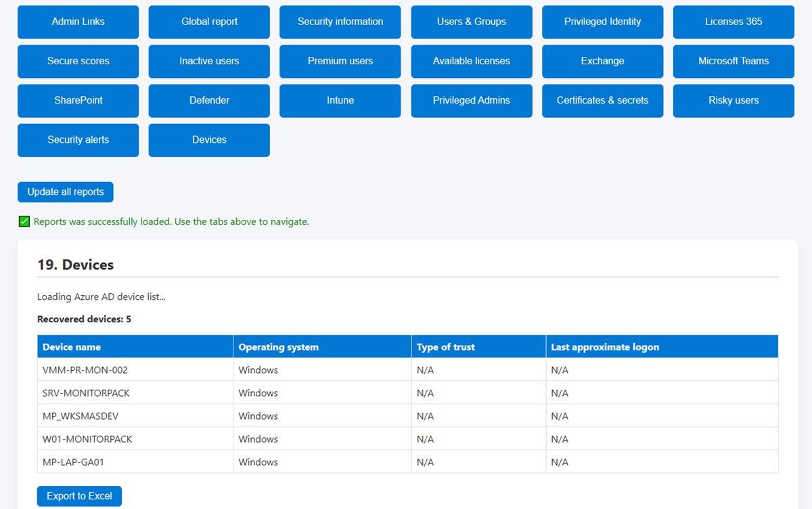Show the Licenses 365 report
The width and height of the screenshot is (812, 509).
pyautogui.click(x=734, y=22)
